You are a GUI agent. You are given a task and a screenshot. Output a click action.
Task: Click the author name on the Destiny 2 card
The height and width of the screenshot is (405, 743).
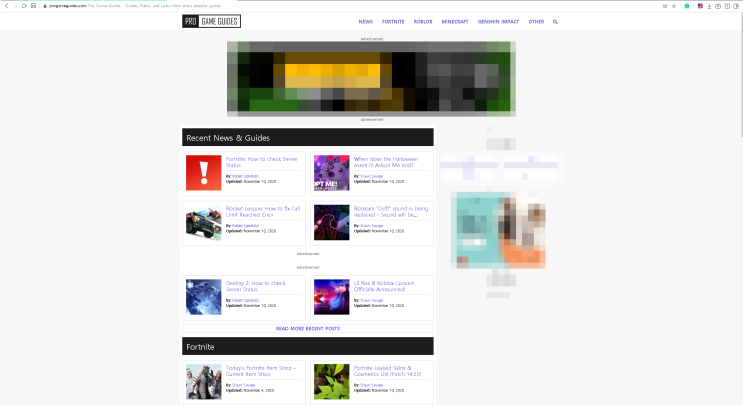click(245, 300)
